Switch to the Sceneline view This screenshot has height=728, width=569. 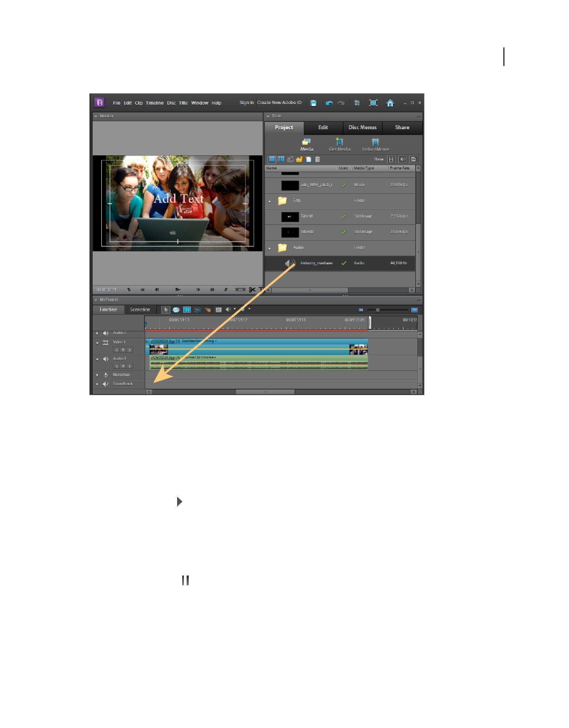coord(140,310)
